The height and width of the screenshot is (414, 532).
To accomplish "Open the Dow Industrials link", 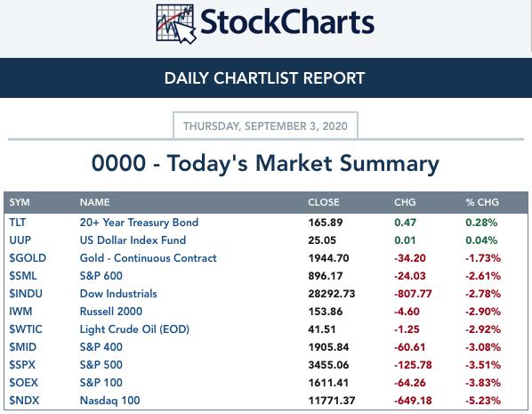I will coord(118,294).
